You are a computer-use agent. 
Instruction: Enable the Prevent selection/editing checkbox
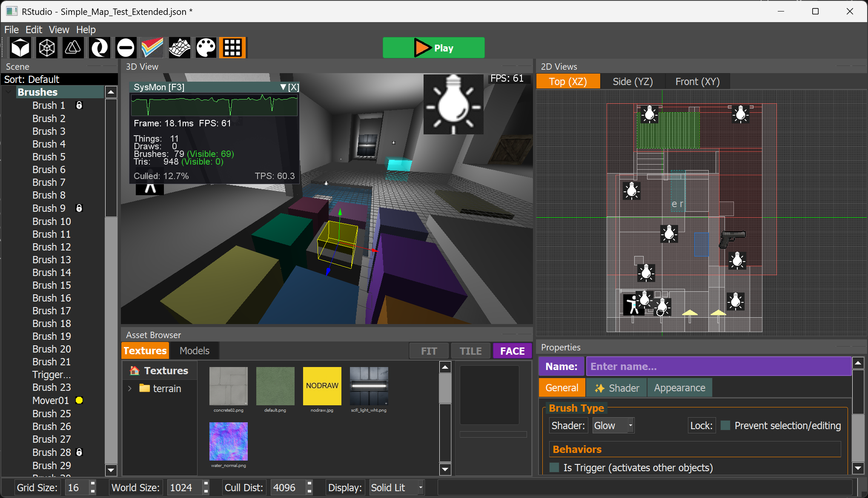(x=725, y=425)
